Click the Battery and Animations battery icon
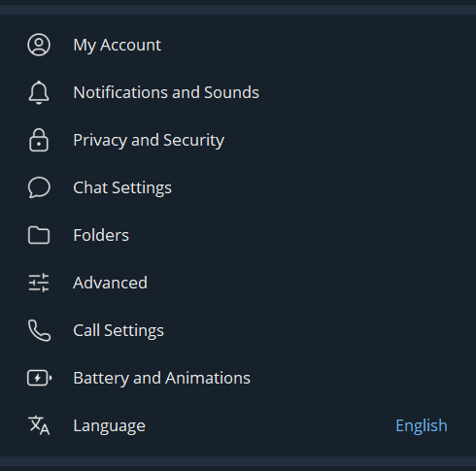The width and height of the screenshot is (476, 471). click(x=40, y=378)
